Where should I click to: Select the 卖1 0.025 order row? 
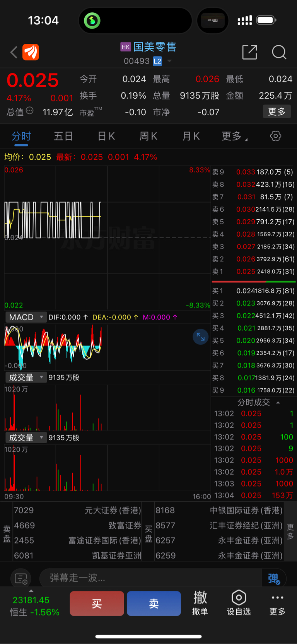pyautogui.click(x=254, y=272)
